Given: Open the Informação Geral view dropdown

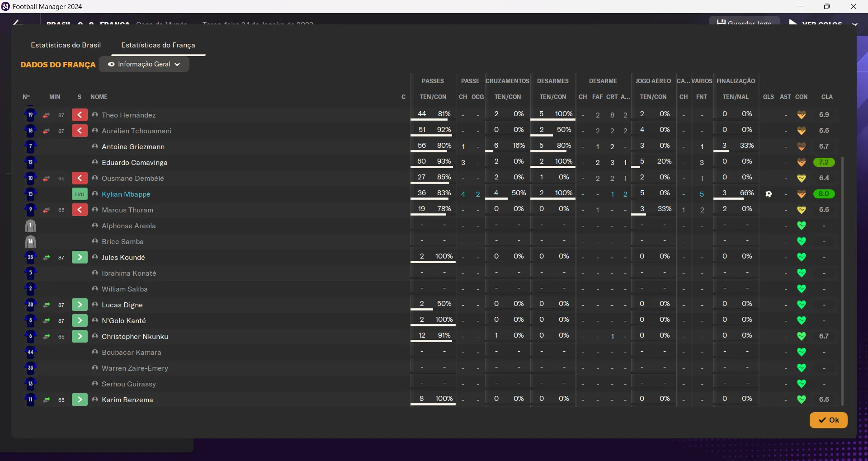Looking at the screenshot, I should tap(144, 64).
